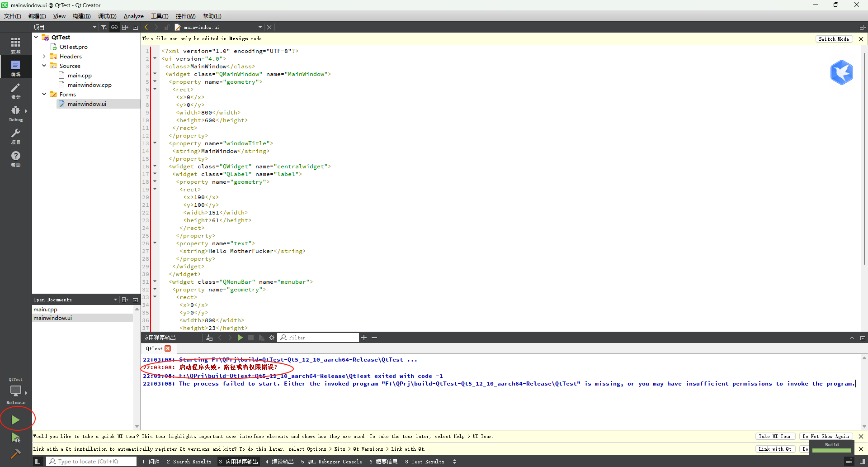Click the Switch Mode button

[834, 39]
